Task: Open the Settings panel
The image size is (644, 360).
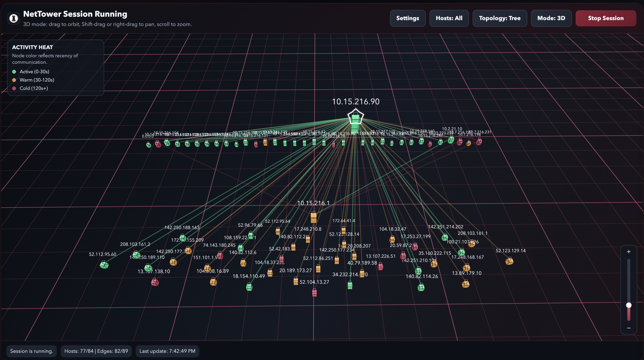Action: [407, 18]
